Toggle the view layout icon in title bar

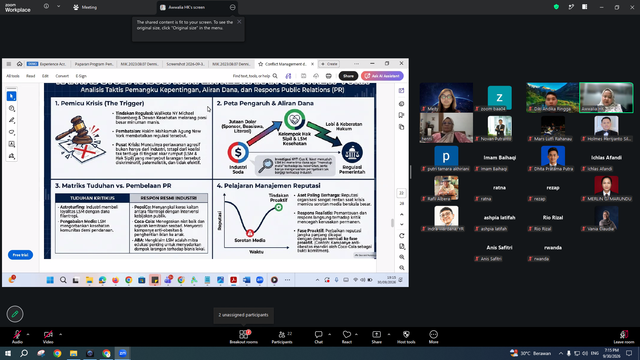click(584, 7)
